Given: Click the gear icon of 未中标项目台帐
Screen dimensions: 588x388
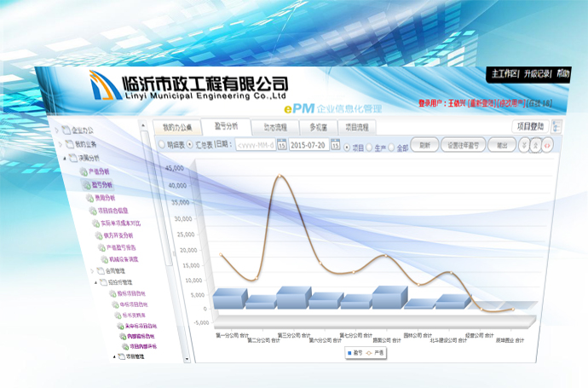Looking at the screenshot, I should click(x=120, y=326).
